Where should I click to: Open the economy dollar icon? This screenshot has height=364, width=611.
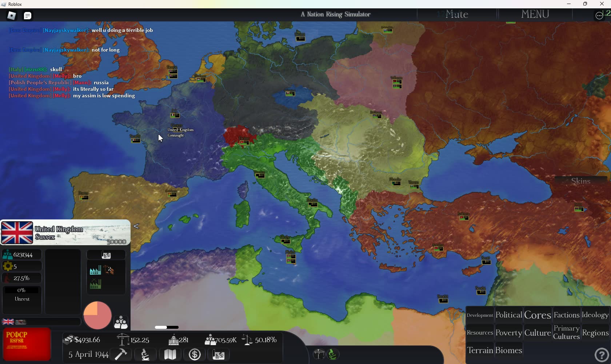(194, 355)
